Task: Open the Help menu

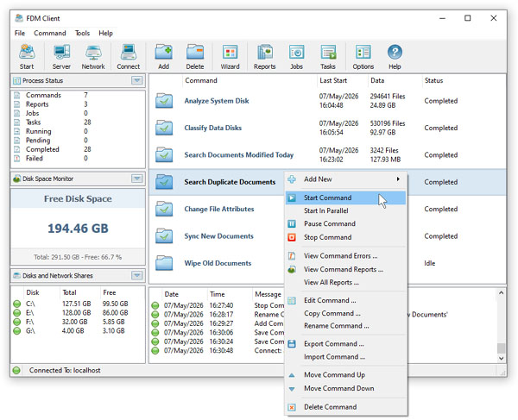Action: [x=105, y=34]
